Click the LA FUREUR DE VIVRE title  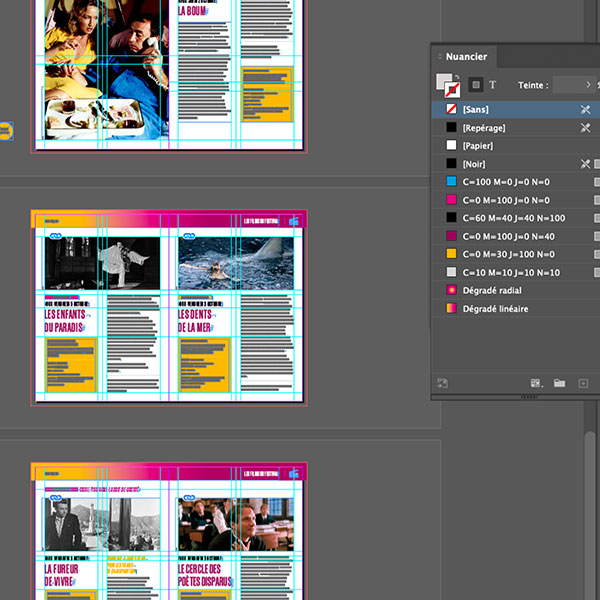[61, 575]
